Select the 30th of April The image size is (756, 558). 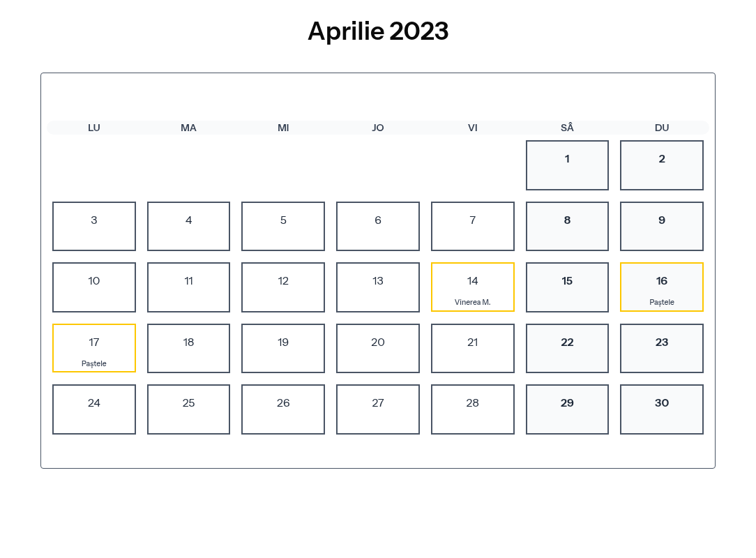[661, 409]
